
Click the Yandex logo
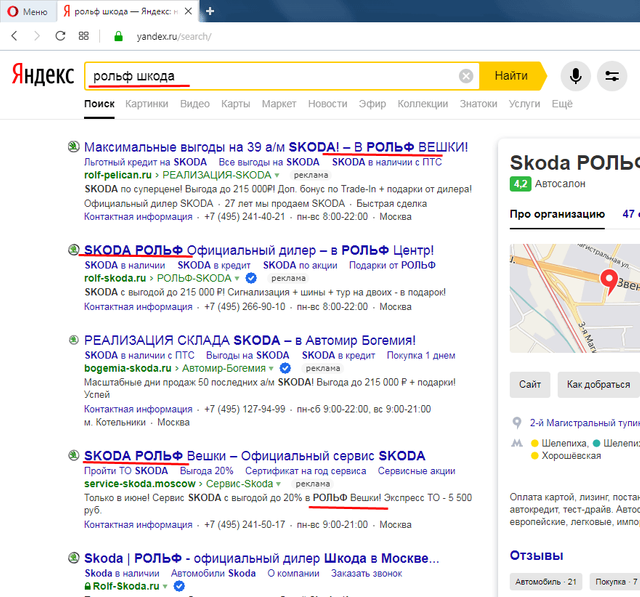point(43,75)
